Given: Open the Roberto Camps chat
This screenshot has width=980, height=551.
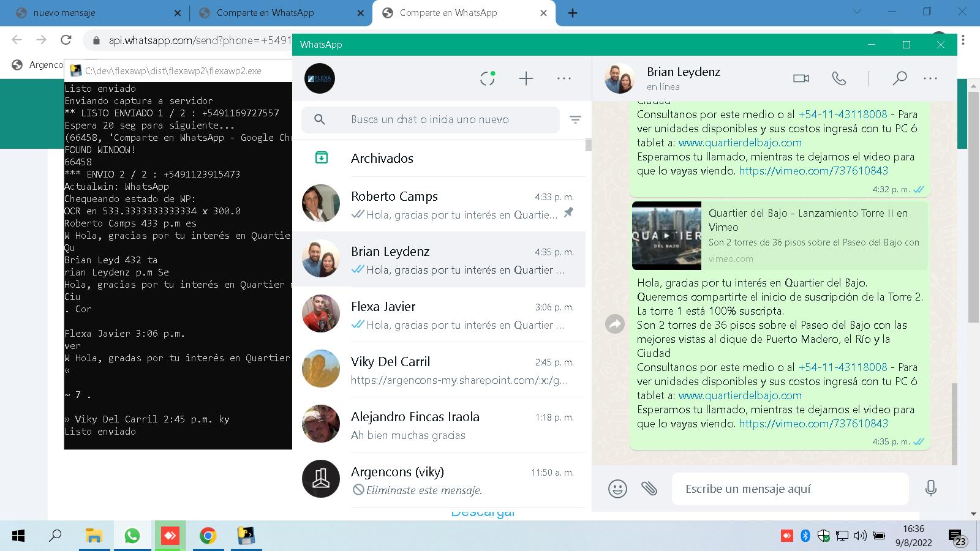Looking at the screenshot, I should [x=439, y=204].
